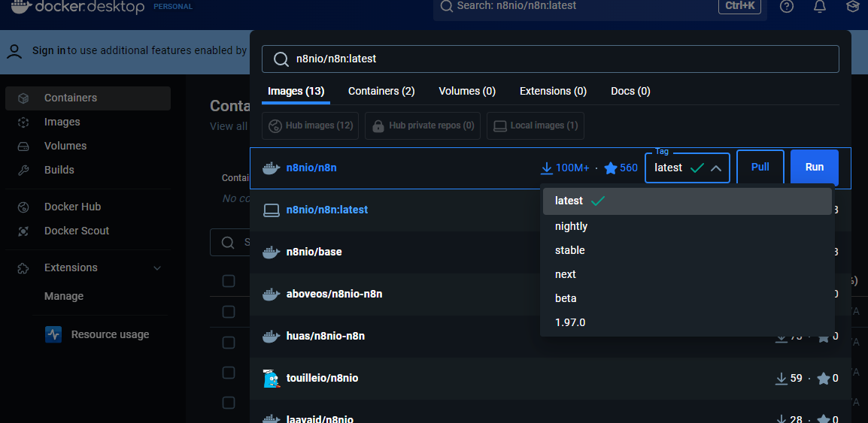Expand the Extensions sidebar chevron
This screenshot has height=423, width=868.
coord(157,268)
